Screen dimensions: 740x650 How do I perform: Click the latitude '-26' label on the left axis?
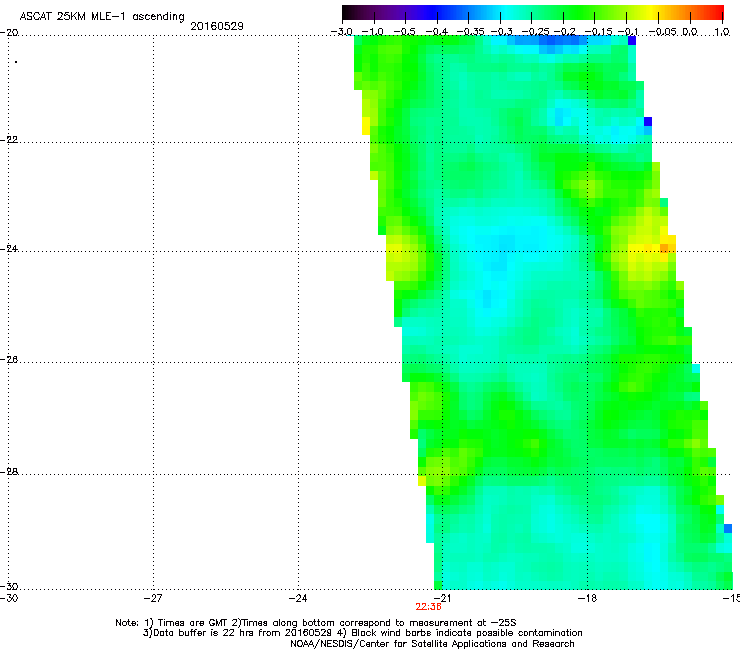(10, 360)
